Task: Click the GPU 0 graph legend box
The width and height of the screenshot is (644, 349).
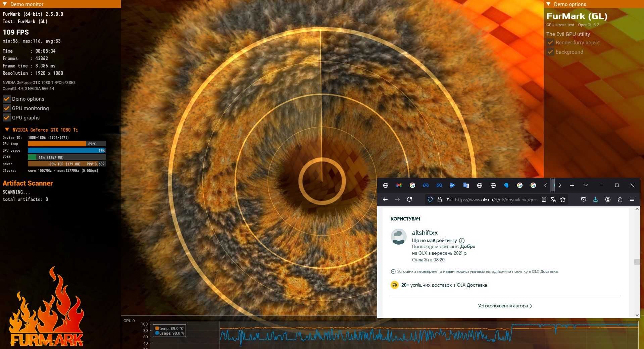Action: (x=169, y=331)
